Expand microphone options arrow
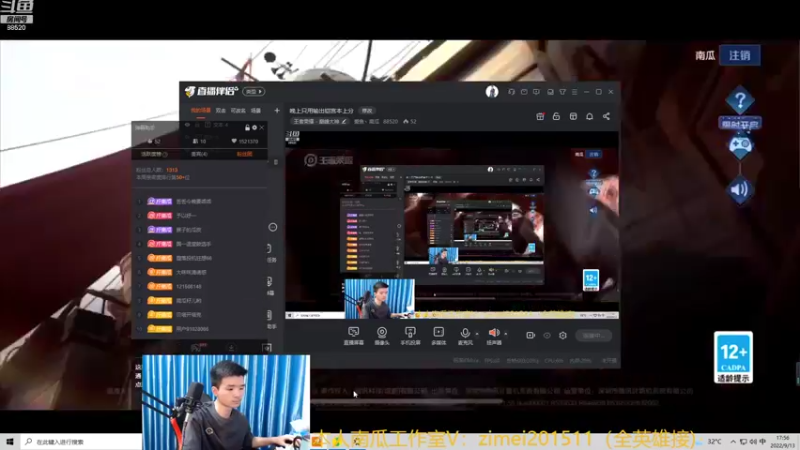Viewport: 800px width, 450px height. [x=477, y=334]
